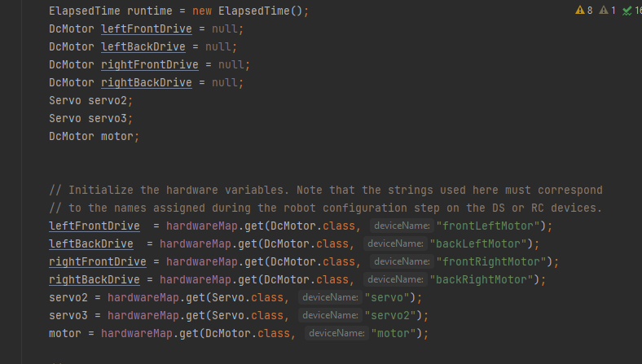
Task: Click the "frontLeftMotor" string literal
Action: [x=490, y=226]
